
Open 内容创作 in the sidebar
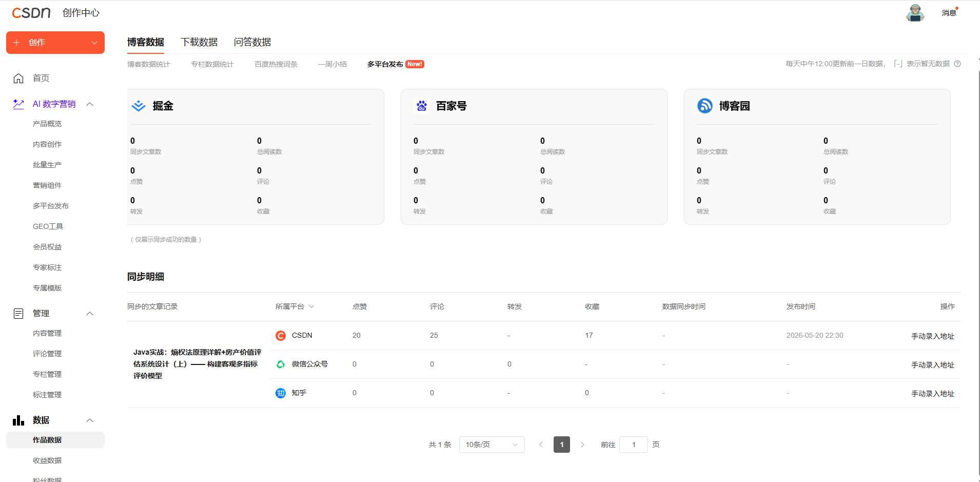click(x=47, y=144)
